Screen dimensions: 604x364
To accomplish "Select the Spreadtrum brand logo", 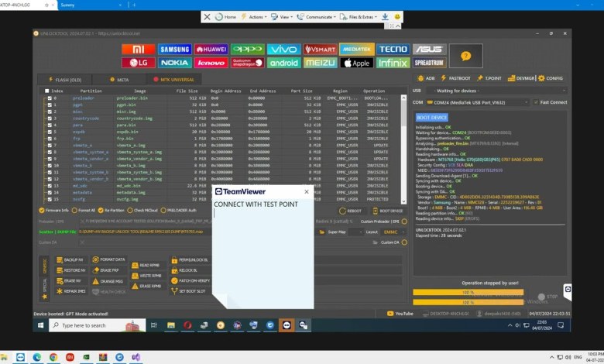I will 430,63.
